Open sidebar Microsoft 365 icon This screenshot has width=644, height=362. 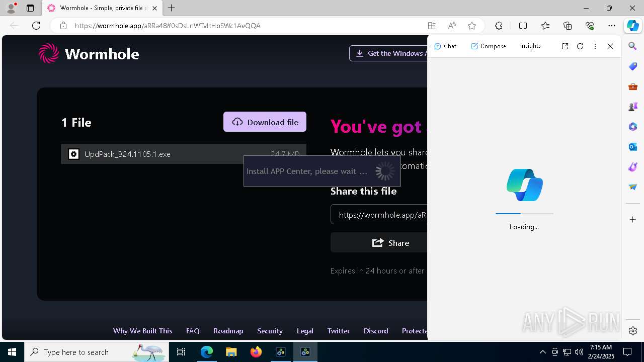[633, 127]
